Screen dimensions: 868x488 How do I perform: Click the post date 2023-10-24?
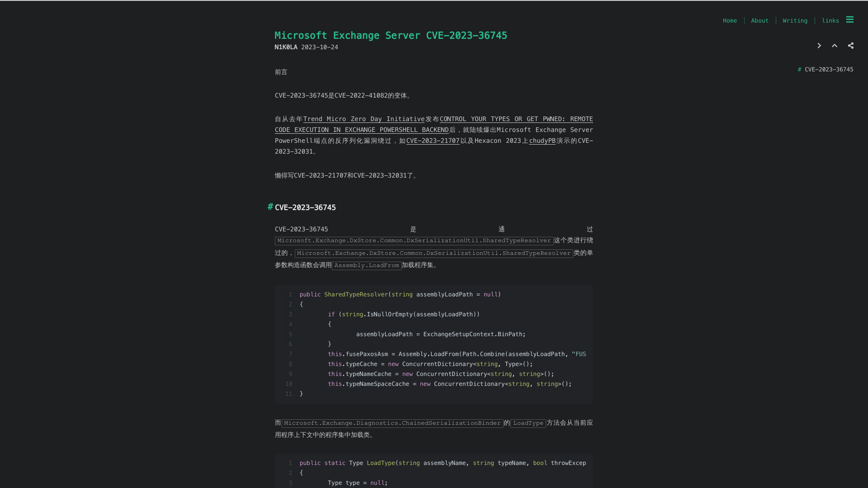[320, 47]
